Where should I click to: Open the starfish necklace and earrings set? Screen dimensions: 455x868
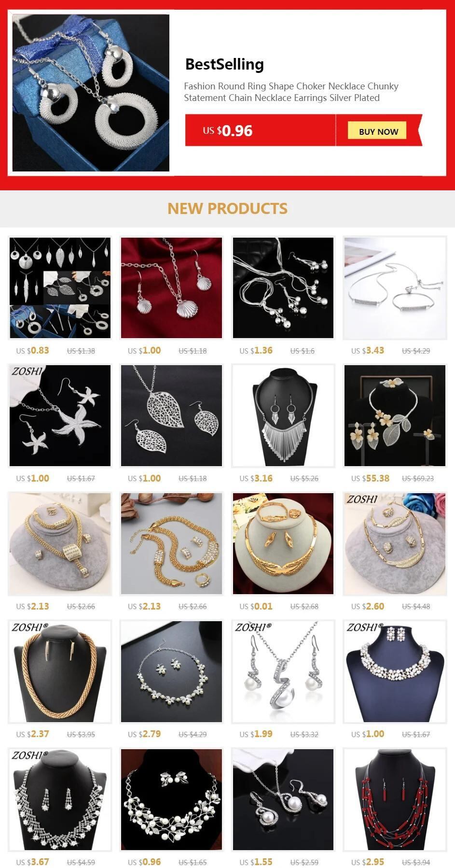(x=60, y=415)
